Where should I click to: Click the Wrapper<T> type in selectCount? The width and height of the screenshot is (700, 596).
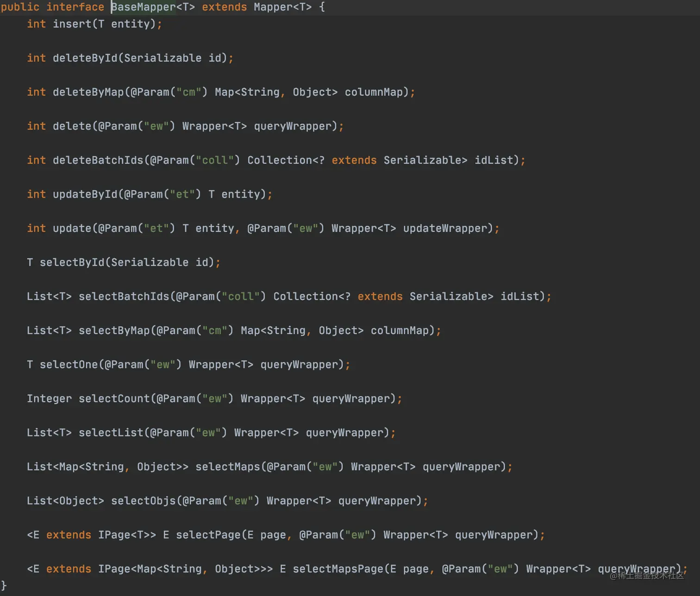coord(273,398)
